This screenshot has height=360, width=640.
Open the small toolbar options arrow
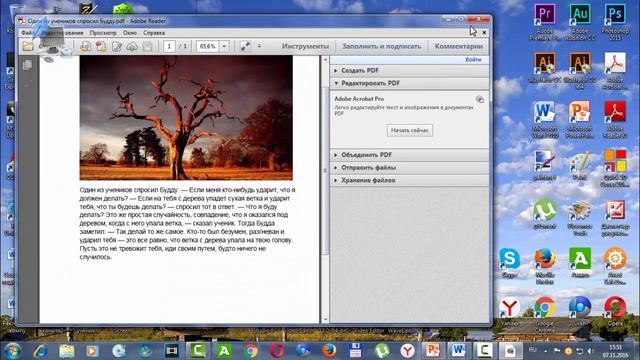click(x=259, y=47)
